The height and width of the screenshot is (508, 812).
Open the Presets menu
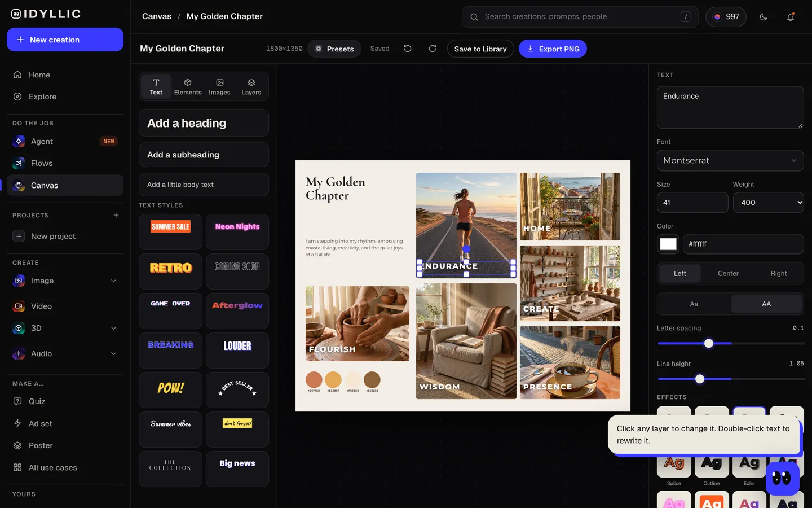[334, 49]
